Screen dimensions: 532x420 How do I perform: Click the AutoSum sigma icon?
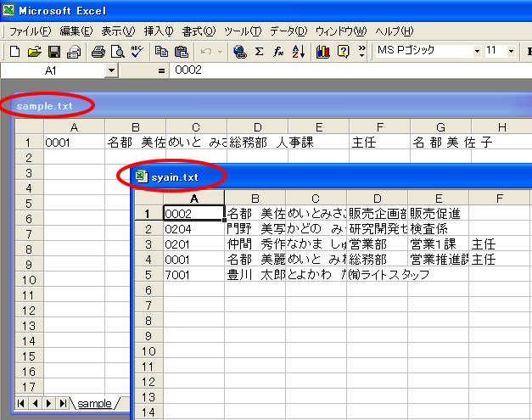[260, 52]
